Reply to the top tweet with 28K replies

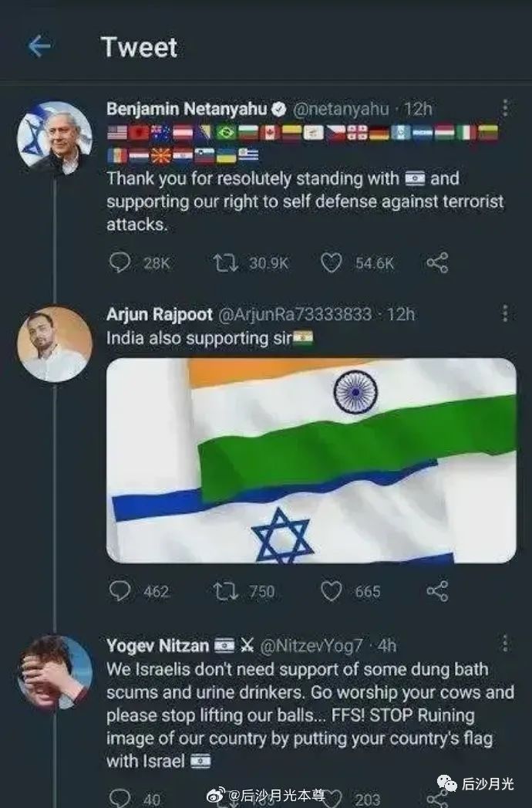(120, 263)
